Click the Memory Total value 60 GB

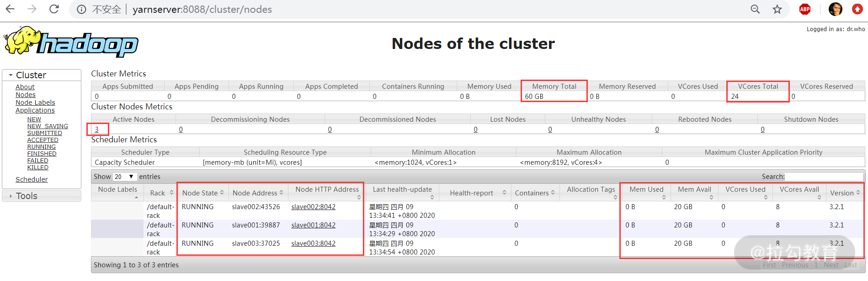pos(534,97)
